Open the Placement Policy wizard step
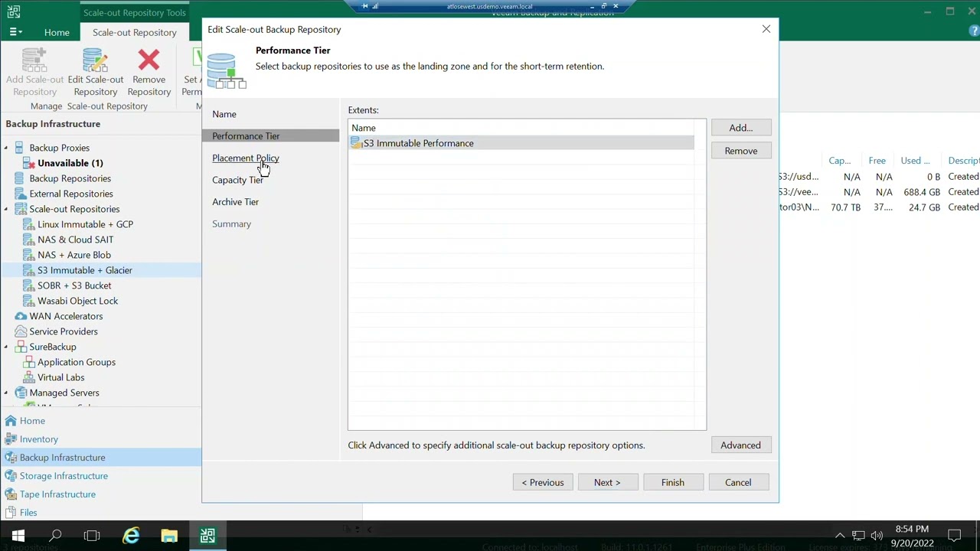This screenshot has height=551, width=980. [246, 158]
